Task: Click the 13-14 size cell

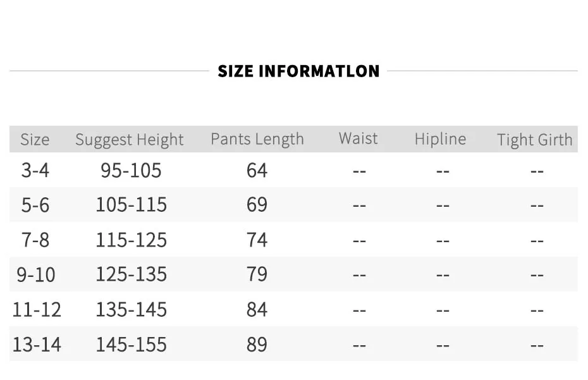Action: coord(37,345)
